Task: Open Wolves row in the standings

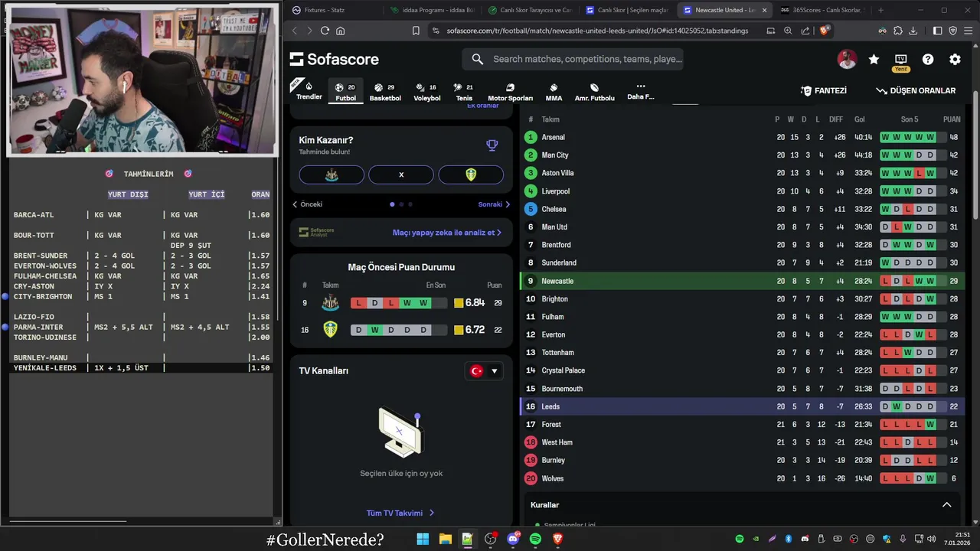Action: 742,478
